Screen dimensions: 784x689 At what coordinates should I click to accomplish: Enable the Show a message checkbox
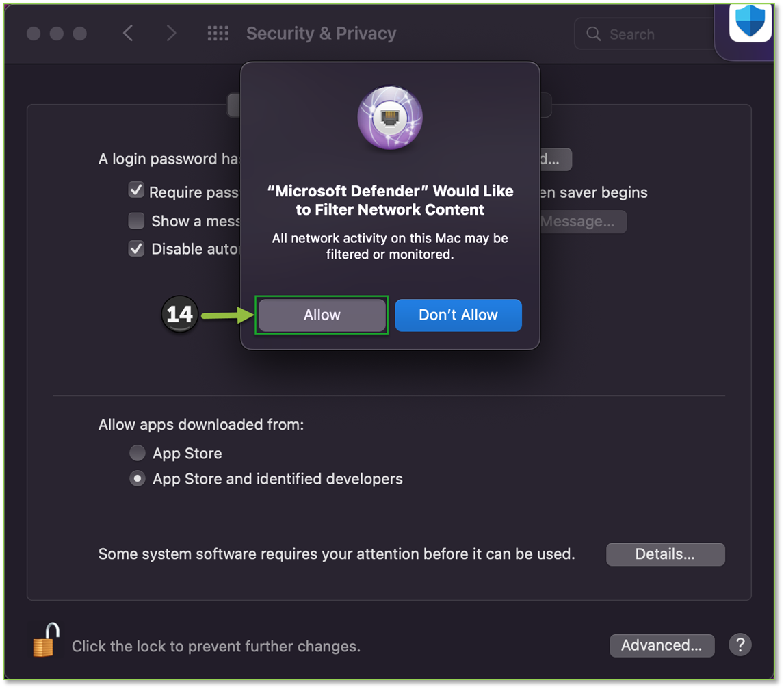pyautogui.click(x=136, y=220)
